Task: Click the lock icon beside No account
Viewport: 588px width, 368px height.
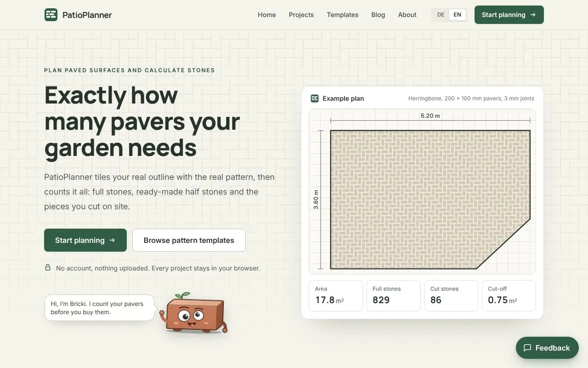Action: [x=48, y=267]
